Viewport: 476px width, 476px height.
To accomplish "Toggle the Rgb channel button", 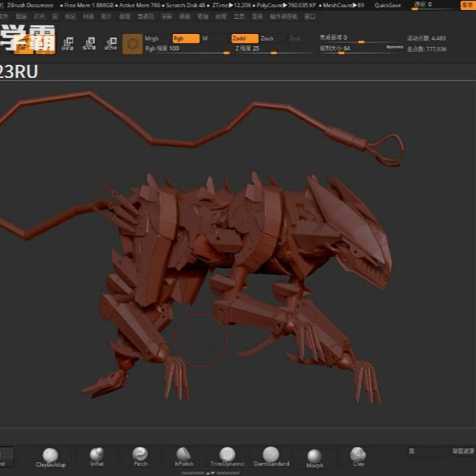I will [x=185, y=38].
